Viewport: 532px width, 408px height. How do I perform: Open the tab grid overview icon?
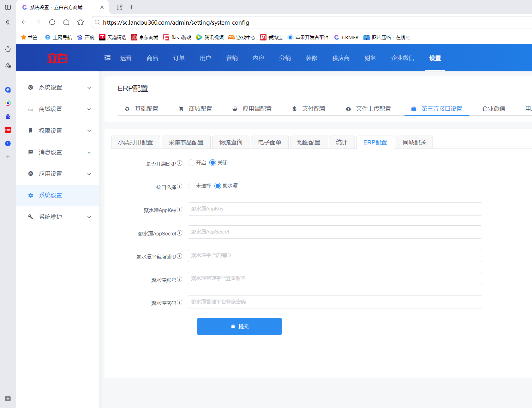tap(119, 7)
